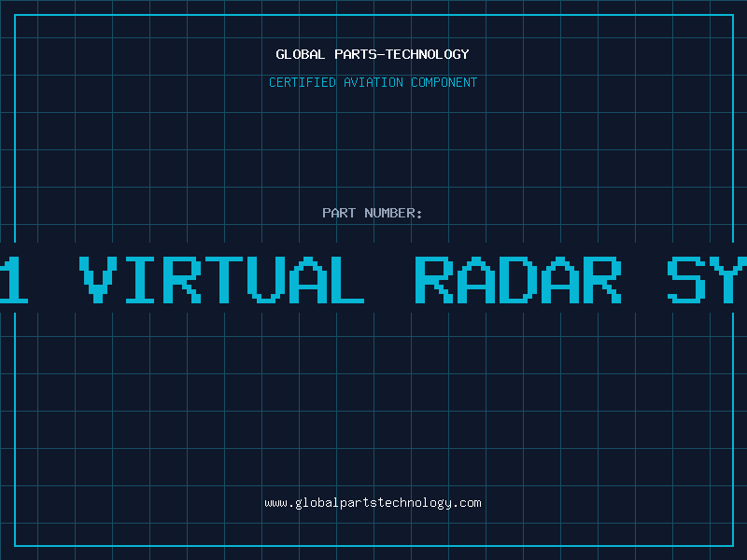
Task: Click the PART NUMBER: label
Action: (373, 213)
